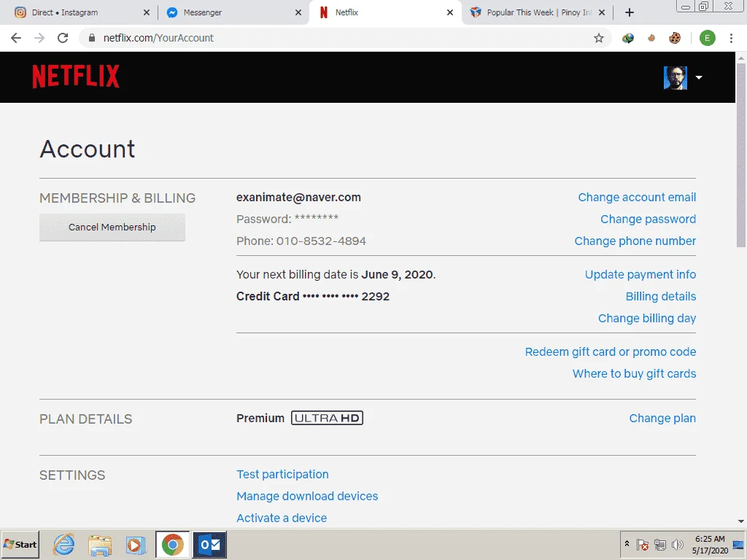Expand the profile dropdown arrow
The width and height of the screenshot is (747, 560).
point(699,77)
